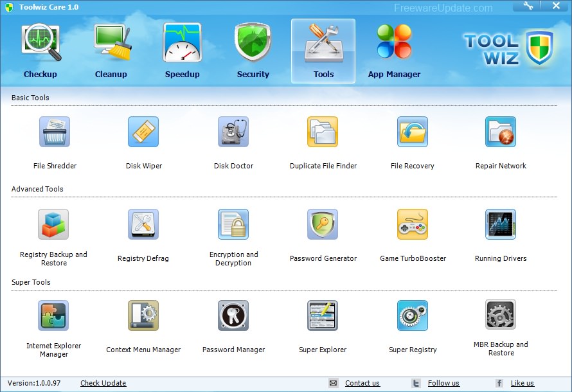The height and width of the screenshot is (392, 572).
Task: Switch to the Checkup tab
Action: (40, 51)
